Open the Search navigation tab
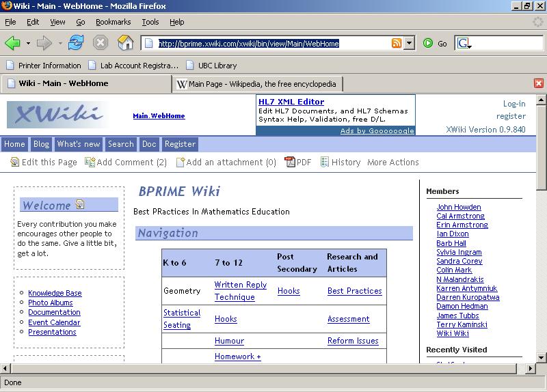 121,144
